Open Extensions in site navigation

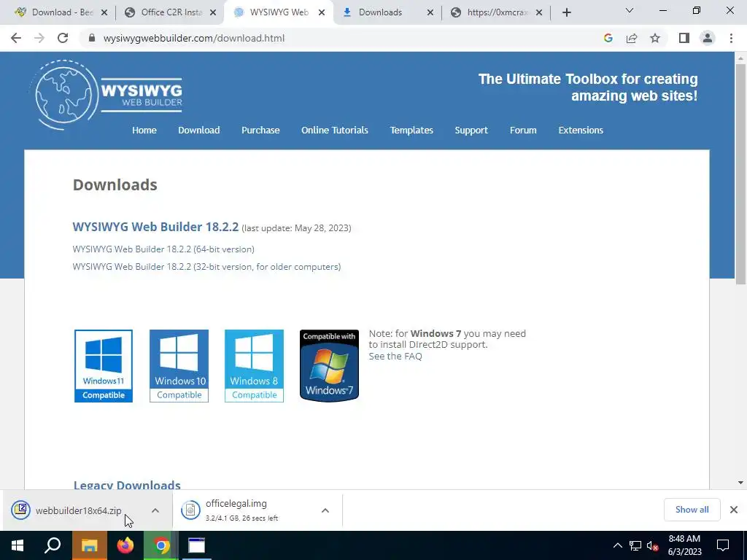[581, 130]
